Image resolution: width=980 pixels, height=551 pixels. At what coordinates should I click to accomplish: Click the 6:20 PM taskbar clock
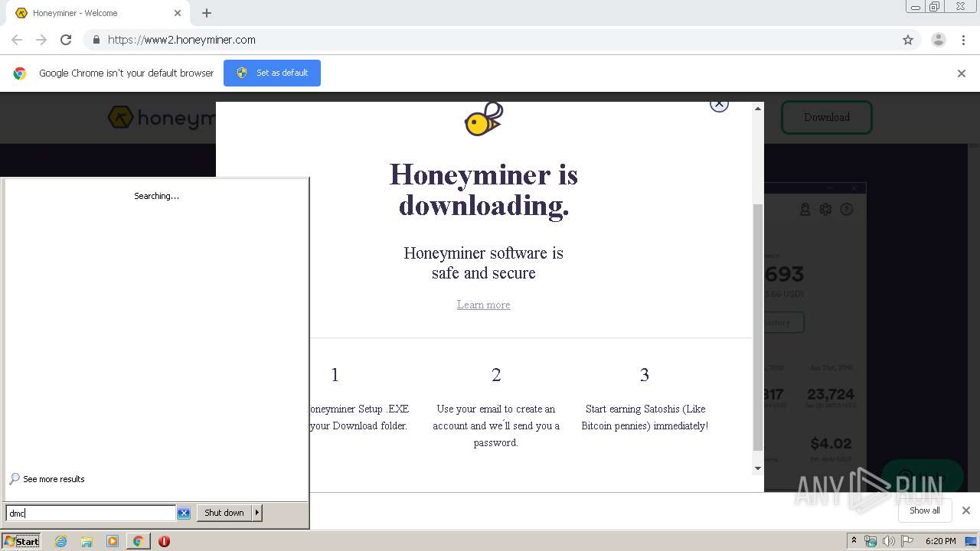click(940, 541)
